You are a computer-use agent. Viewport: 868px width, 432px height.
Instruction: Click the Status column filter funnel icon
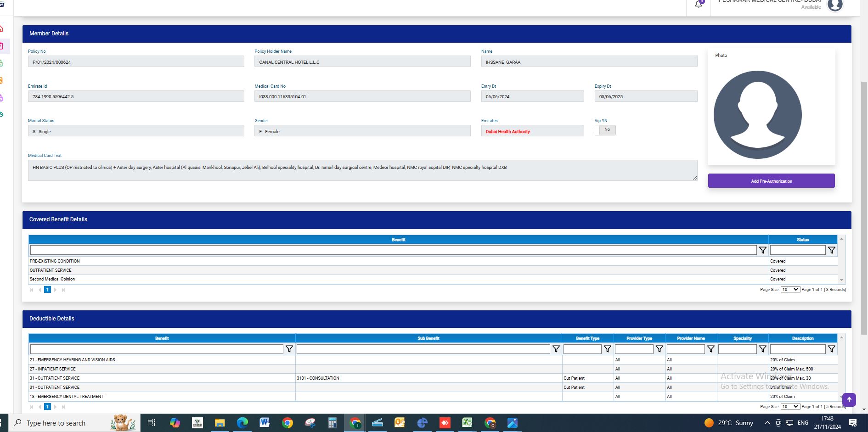pos(831,250)
